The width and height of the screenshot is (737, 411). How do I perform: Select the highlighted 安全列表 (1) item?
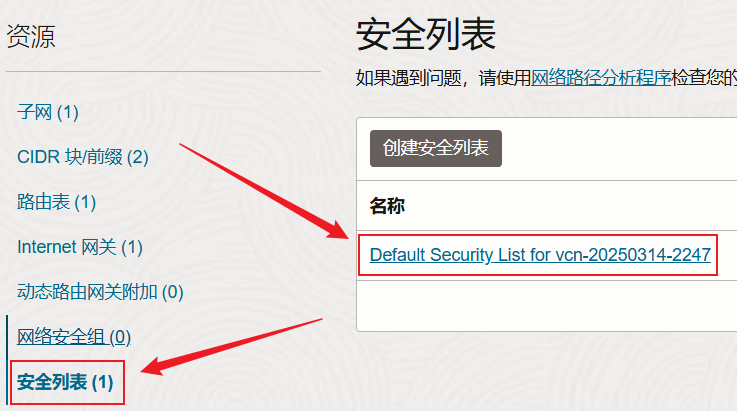65,382
